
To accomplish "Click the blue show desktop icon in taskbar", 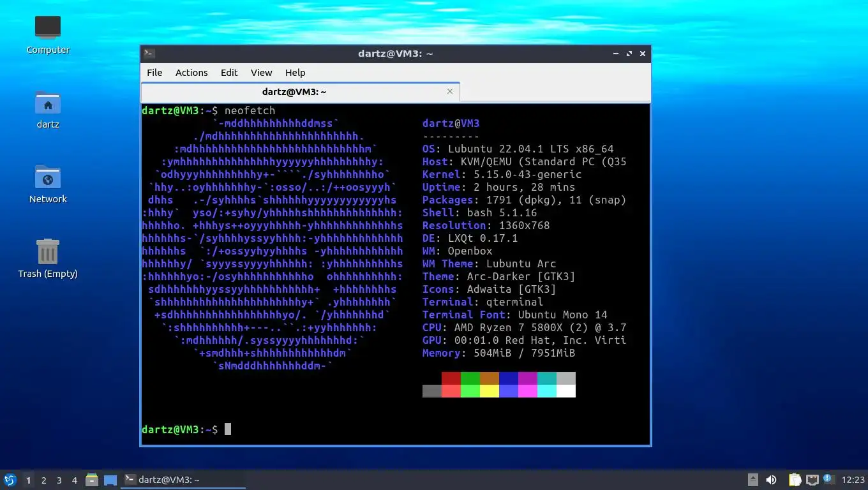I will click(x=110, y=480).
